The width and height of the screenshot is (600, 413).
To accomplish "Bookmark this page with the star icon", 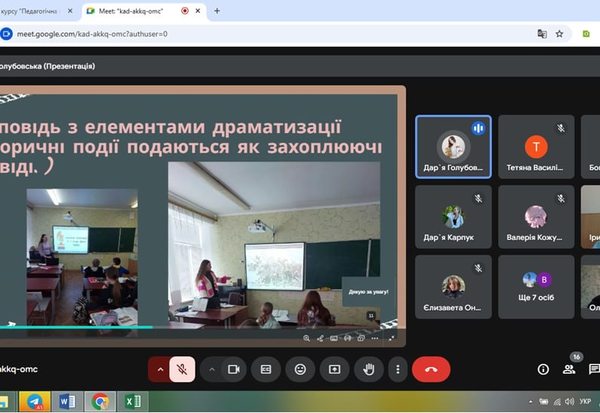I will pos(560,33).
